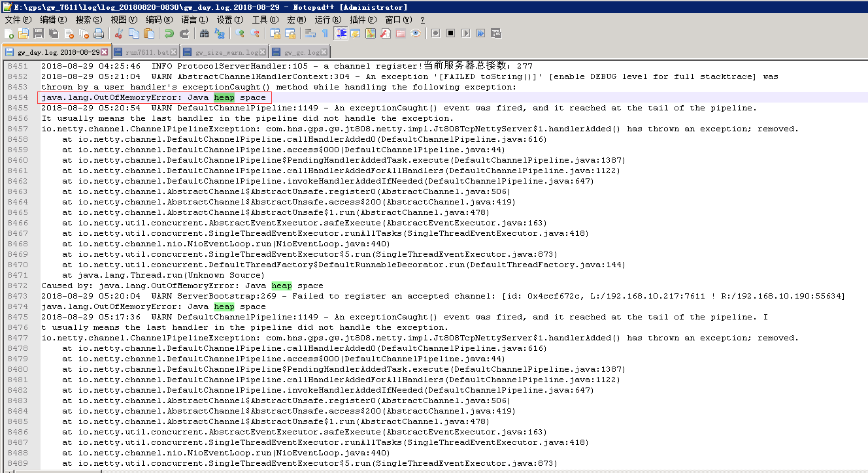Toggle the indent guide toolbar icon
Screen dimensions: 868x473
point(341,33)
